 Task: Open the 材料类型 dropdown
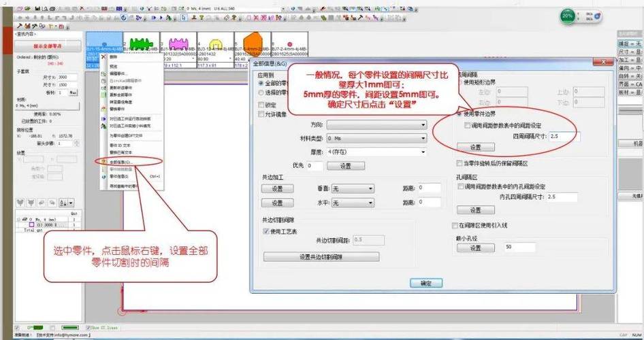[376, 139]
